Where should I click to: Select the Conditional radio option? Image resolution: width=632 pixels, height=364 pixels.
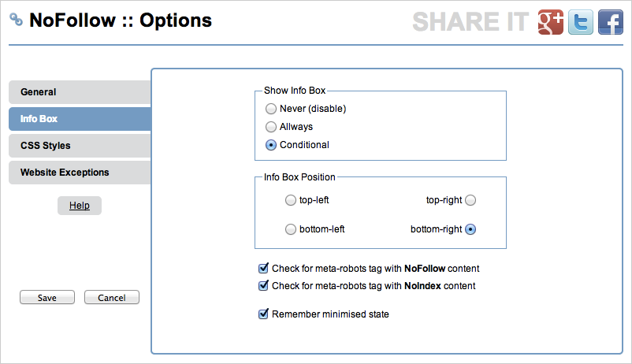(271, 145)
